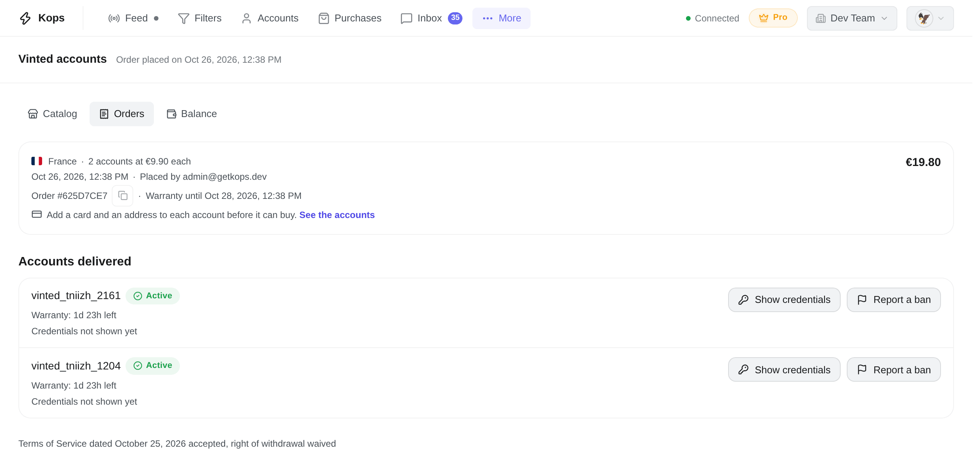Click the Vinted accounts heading
Viewport: 980px width, 475px height.
62,59
